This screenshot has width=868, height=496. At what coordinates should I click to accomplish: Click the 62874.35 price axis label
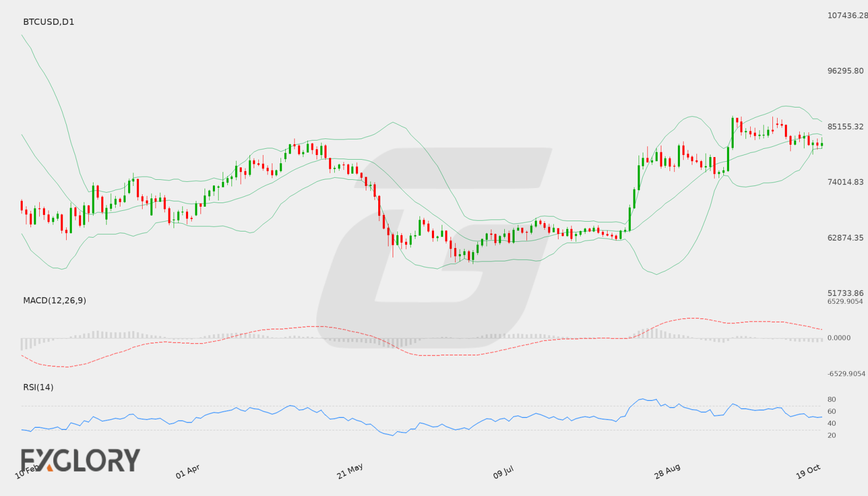pyautogui.click(x=845, y=238)
